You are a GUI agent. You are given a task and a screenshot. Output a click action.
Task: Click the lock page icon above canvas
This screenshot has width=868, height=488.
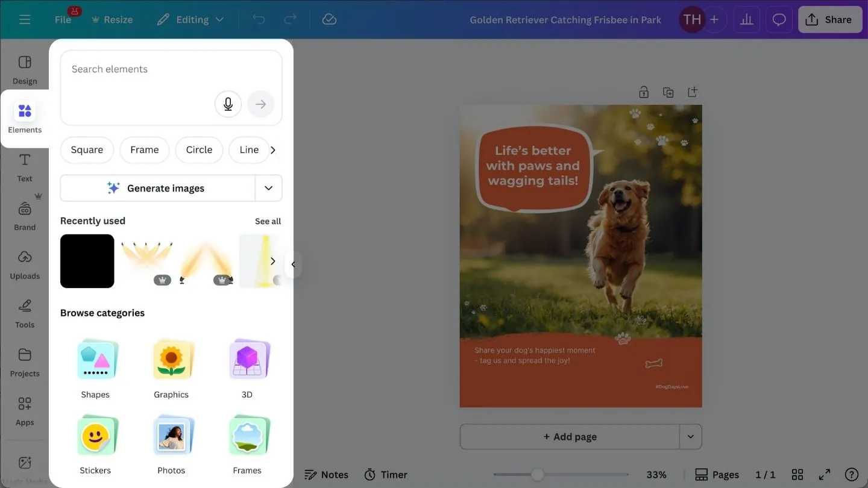(x=644, y=92)
